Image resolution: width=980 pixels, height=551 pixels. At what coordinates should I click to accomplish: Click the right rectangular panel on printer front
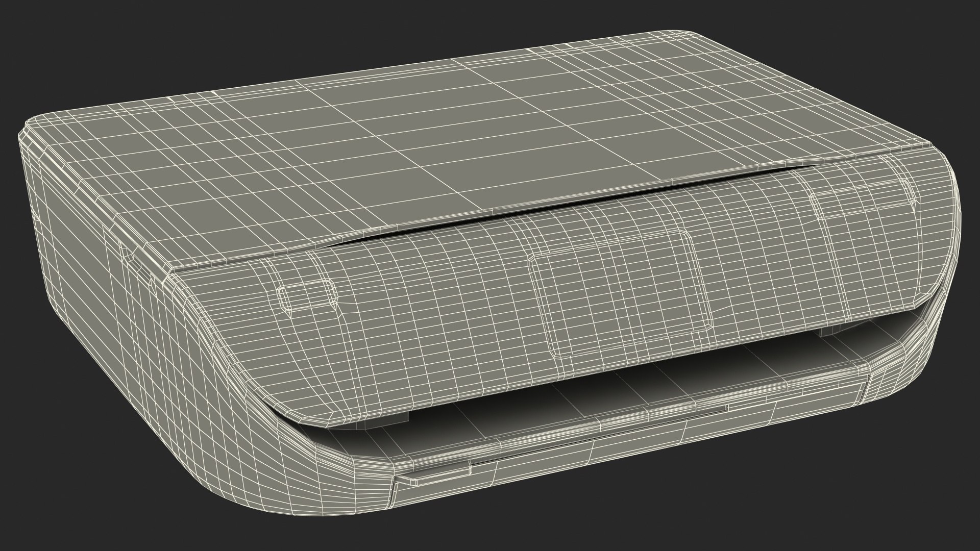863,199
